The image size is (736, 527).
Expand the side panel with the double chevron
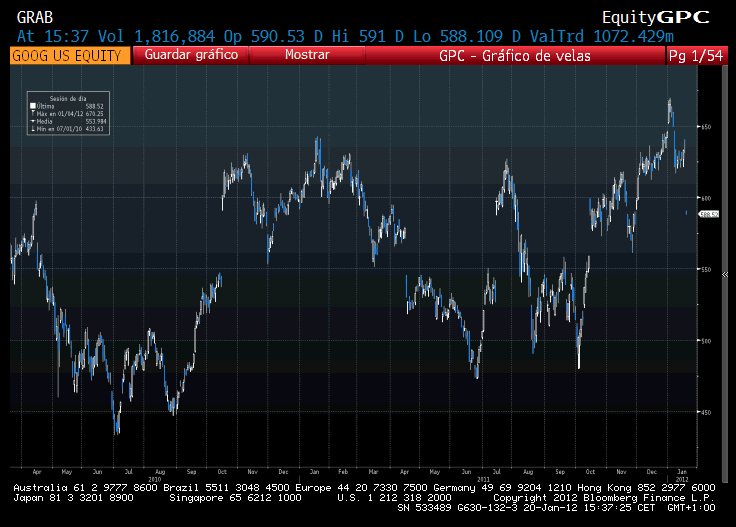725,275
